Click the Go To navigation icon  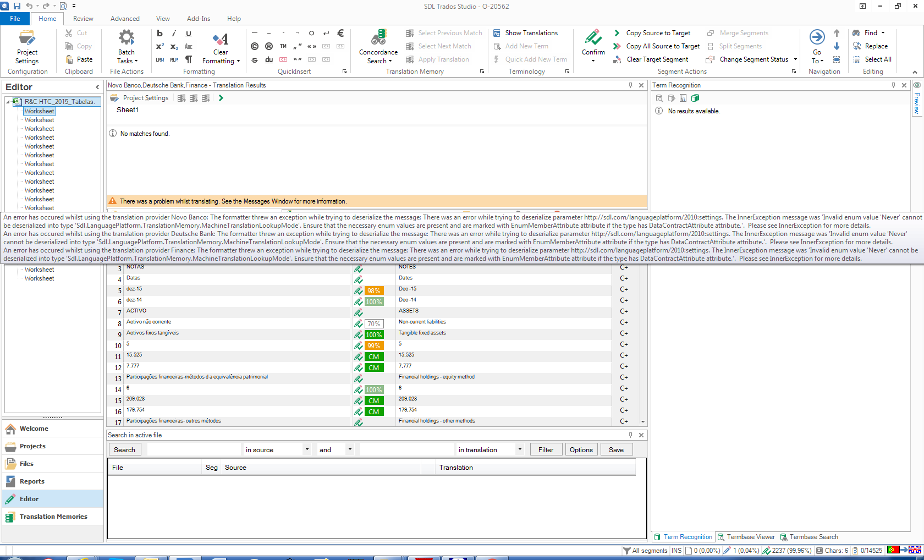tap(817, 37)
